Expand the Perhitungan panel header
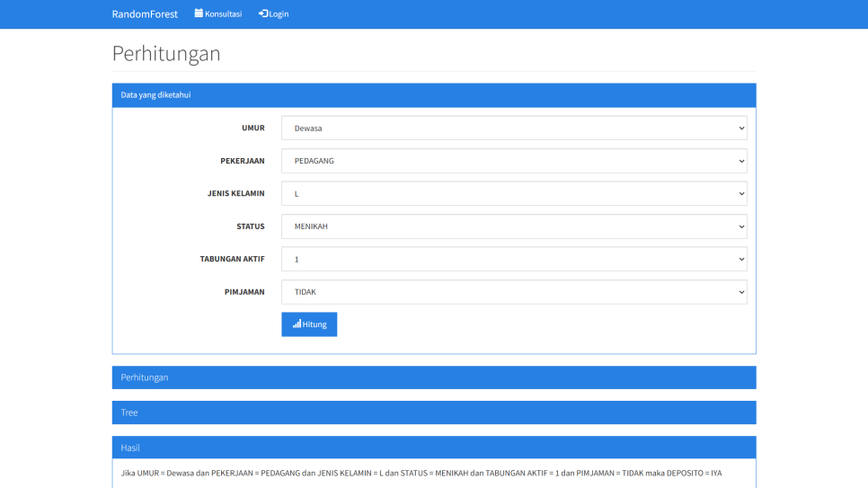 [x=433, y=377]
